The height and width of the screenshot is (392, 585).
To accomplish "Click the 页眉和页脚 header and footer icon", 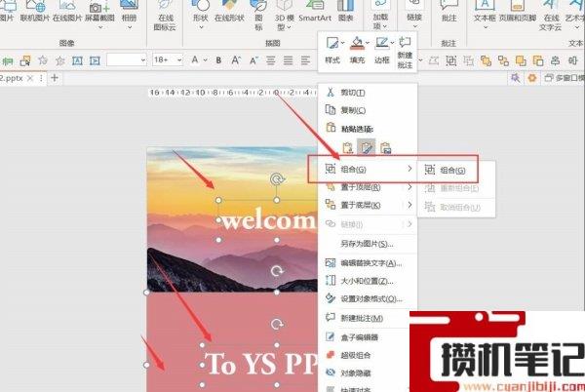I will tap(518, 5).
